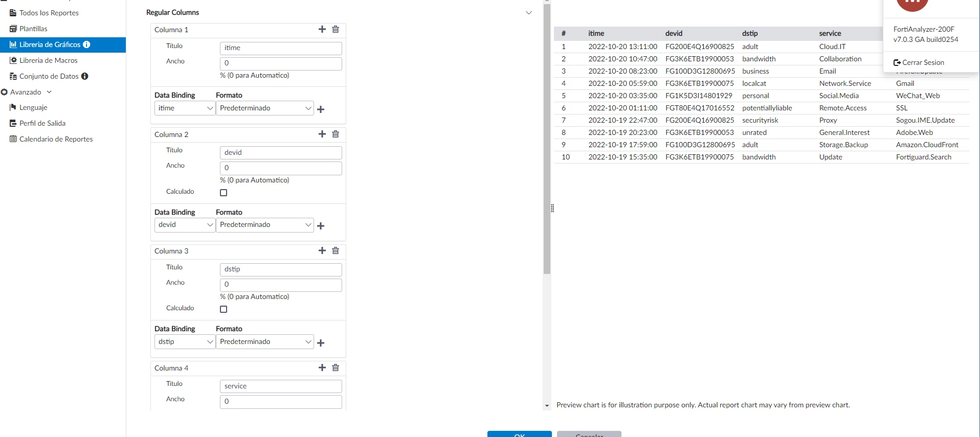Viewport: 980px width, 437px height.
Task: Click the service preview column header
Action: point(830,33)
